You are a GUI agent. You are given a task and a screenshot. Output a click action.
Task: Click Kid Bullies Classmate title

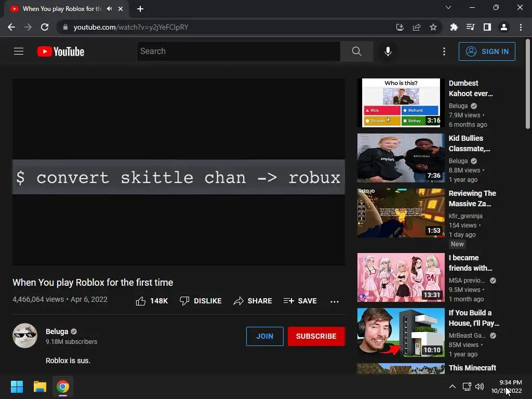click(469, 143)
